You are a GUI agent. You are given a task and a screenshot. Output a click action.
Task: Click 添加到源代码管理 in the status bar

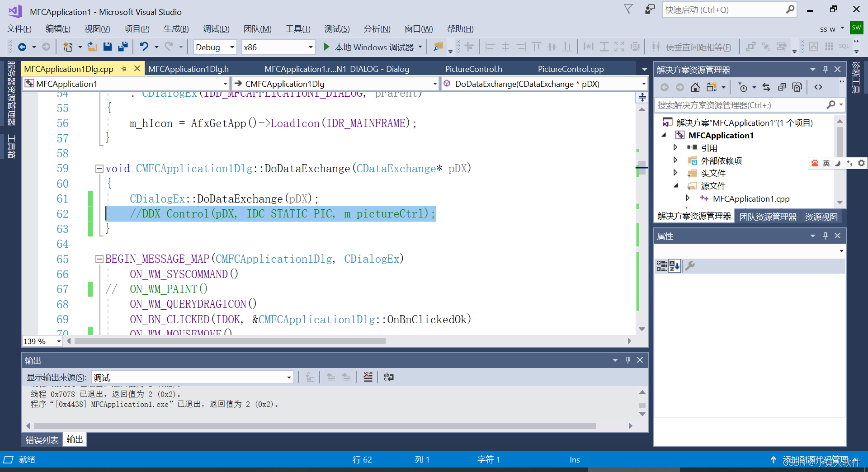[x=815, y=459]
